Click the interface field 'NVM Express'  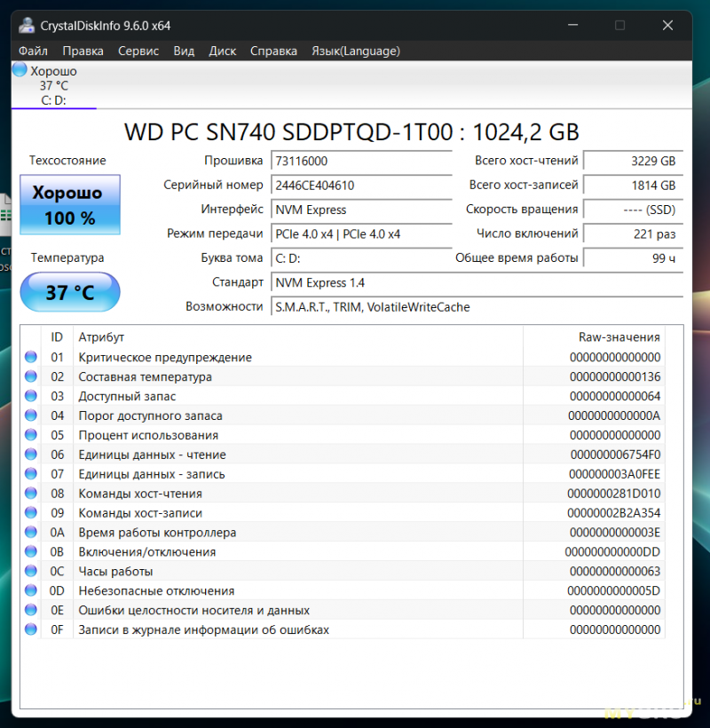[x=361, y=210]
